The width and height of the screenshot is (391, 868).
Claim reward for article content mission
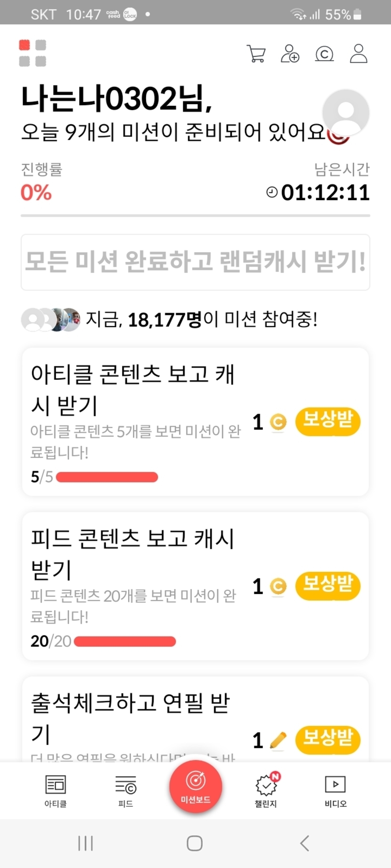pos(327,421)
